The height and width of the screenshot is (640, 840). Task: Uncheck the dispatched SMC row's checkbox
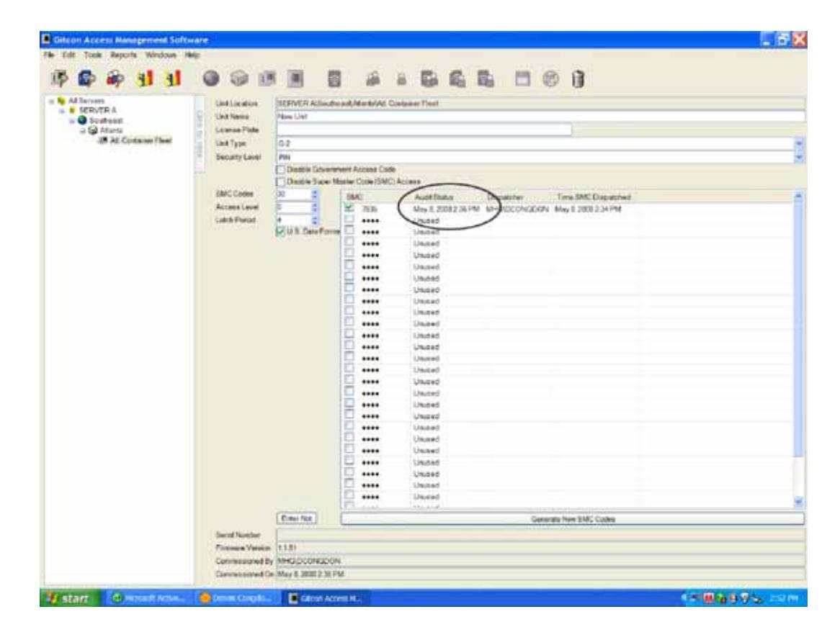pyautogui.click(x=349, y=208)
